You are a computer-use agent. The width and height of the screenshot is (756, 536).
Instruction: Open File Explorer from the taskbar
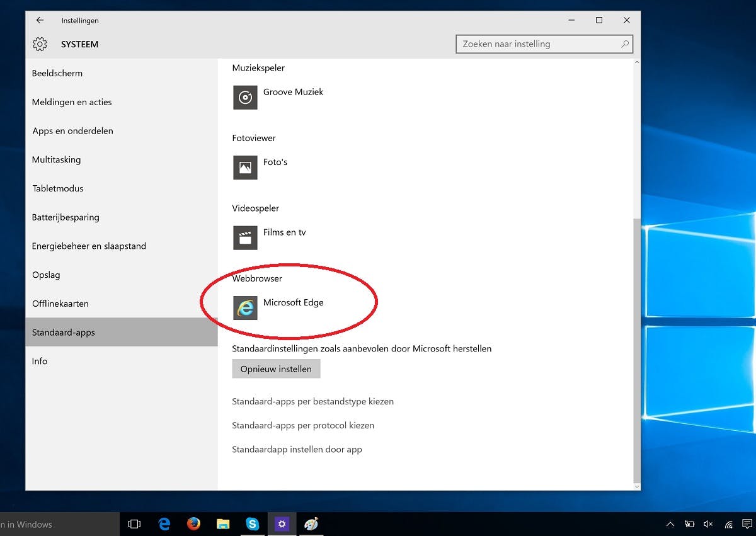[223, 523]
